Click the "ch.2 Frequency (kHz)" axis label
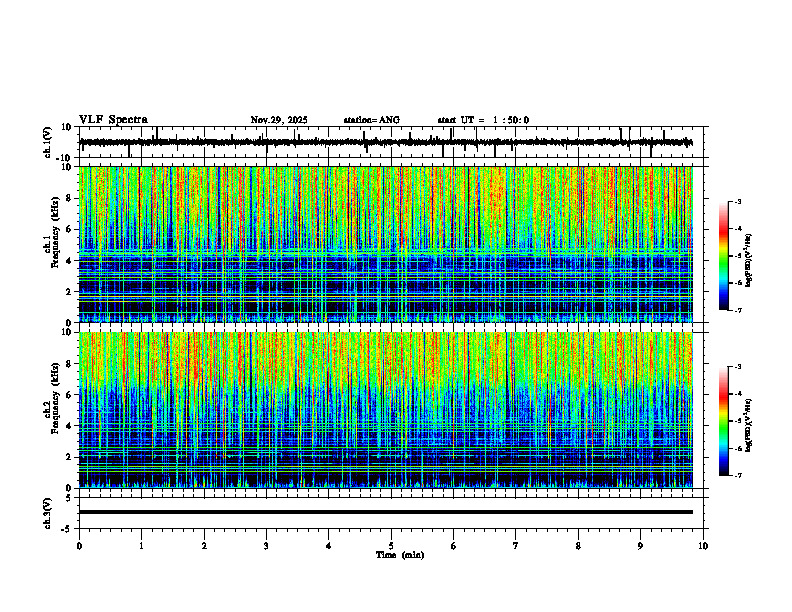792x612 pixels. [53, 398]
